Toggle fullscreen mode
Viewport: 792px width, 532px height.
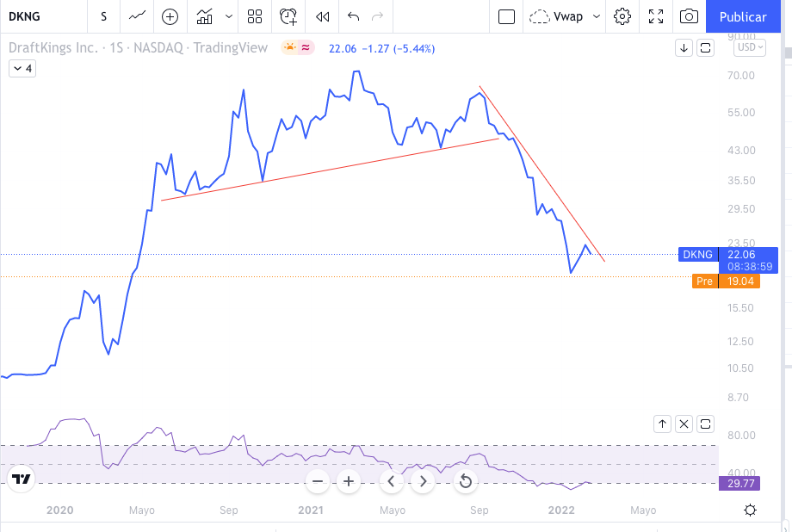[x=656, y=16]
